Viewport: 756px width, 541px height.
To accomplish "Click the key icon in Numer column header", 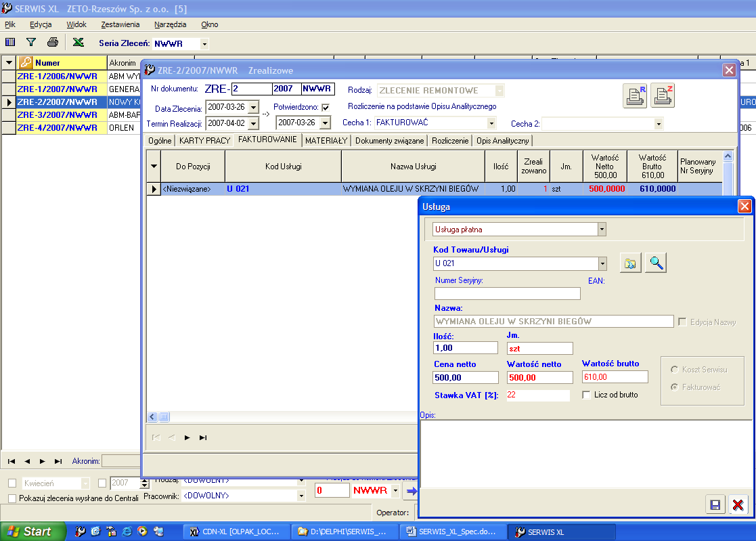I will [26, 63].
